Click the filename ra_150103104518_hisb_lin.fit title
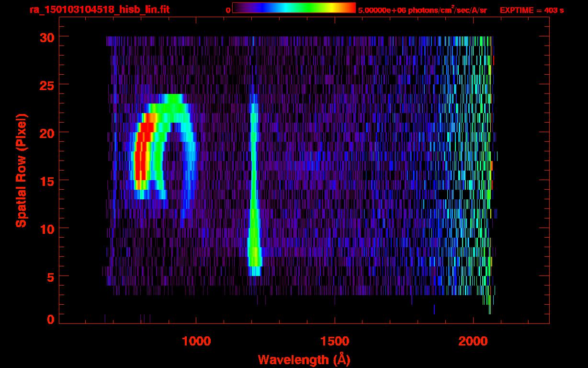Screen dimensions: 588x368 (x=99, y=10)
